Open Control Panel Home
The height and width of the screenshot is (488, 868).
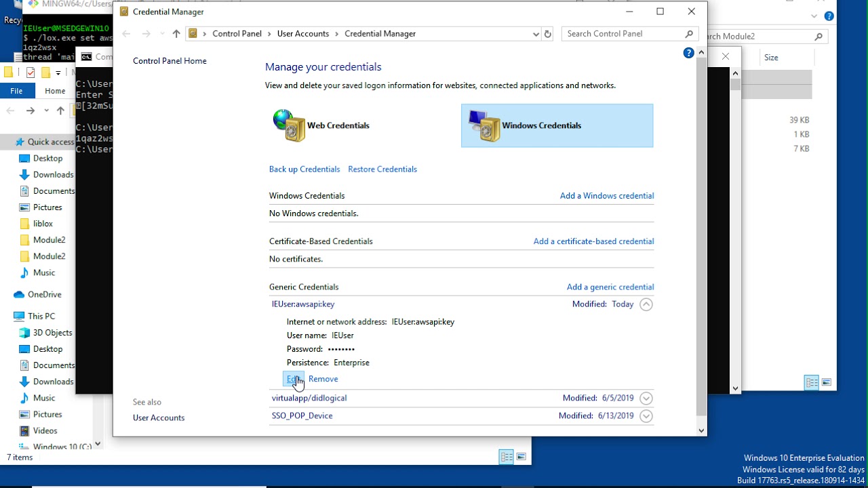click(x=170, y=61)
